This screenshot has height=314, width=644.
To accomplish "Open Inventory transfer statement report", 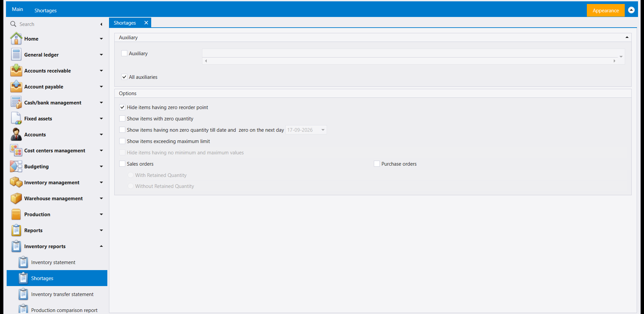I will click(57, 294).
